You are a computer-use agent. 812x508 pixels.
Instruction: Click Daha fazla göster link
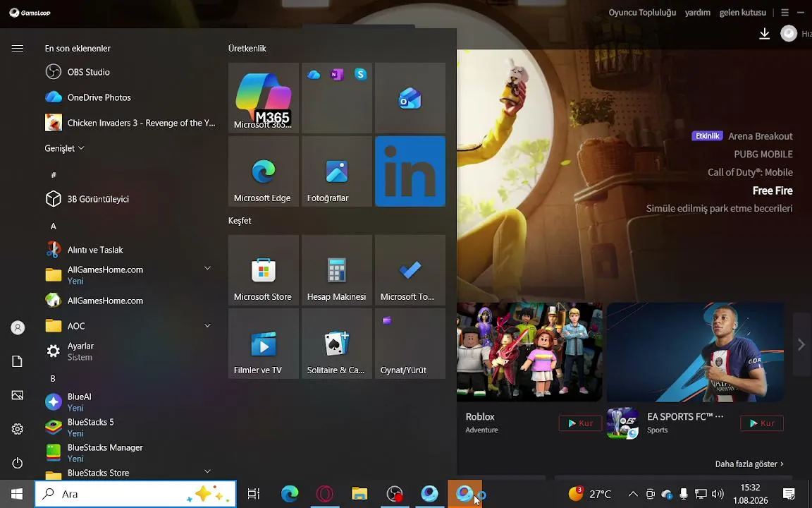pyautogui.click(x=749, y=464)
